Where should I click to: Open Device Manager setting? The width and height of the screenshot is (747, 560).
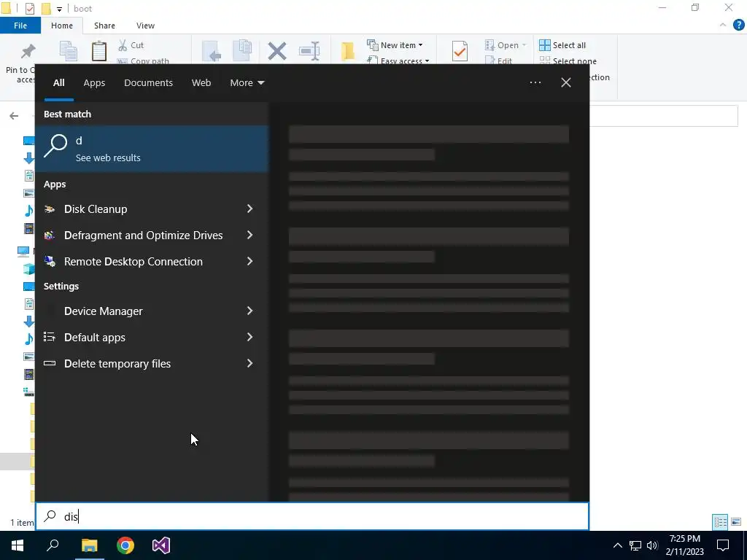click(152, 311)
